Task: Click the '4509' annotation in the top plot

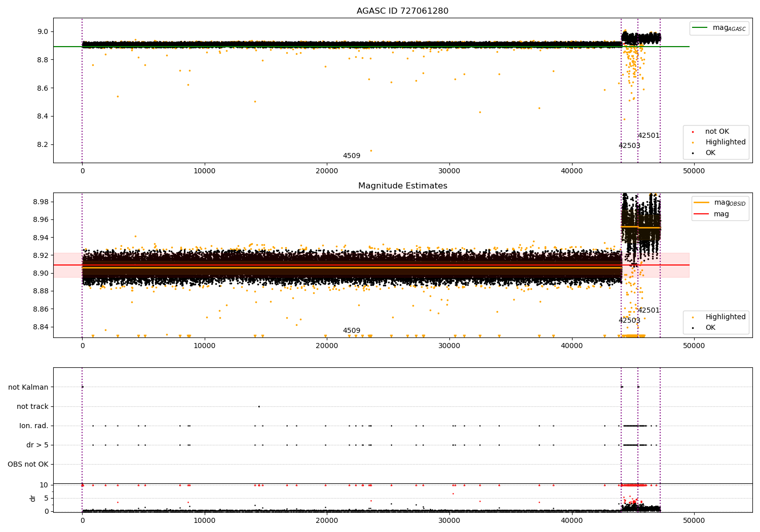Action: 352,156
